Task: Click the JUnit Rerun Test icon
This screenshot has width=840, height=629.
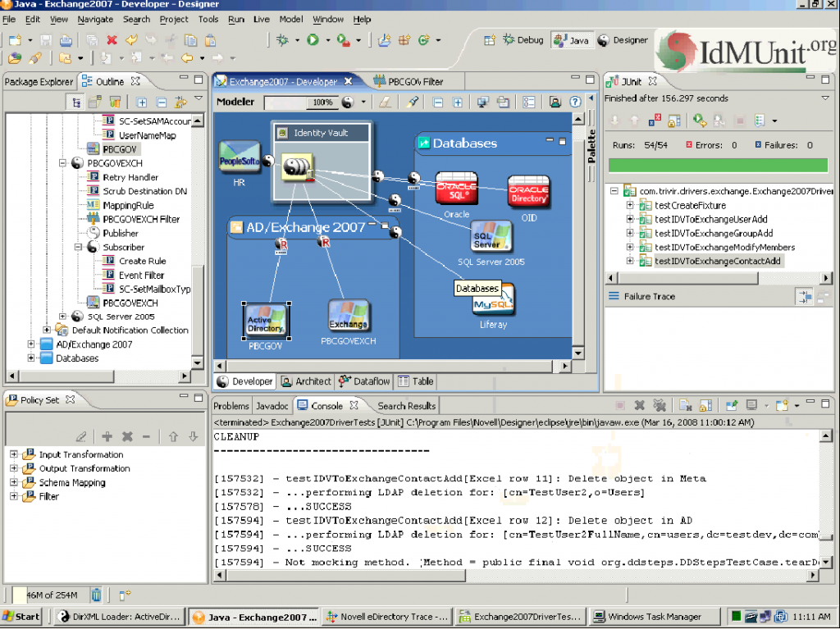Action: point(699,121)
